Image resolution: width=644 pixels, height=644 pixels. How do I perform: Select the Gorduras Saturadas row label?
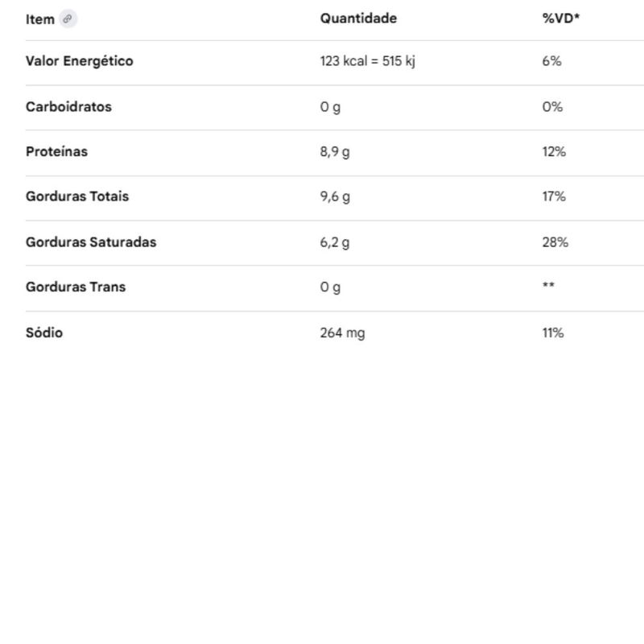tap(91, 242)
